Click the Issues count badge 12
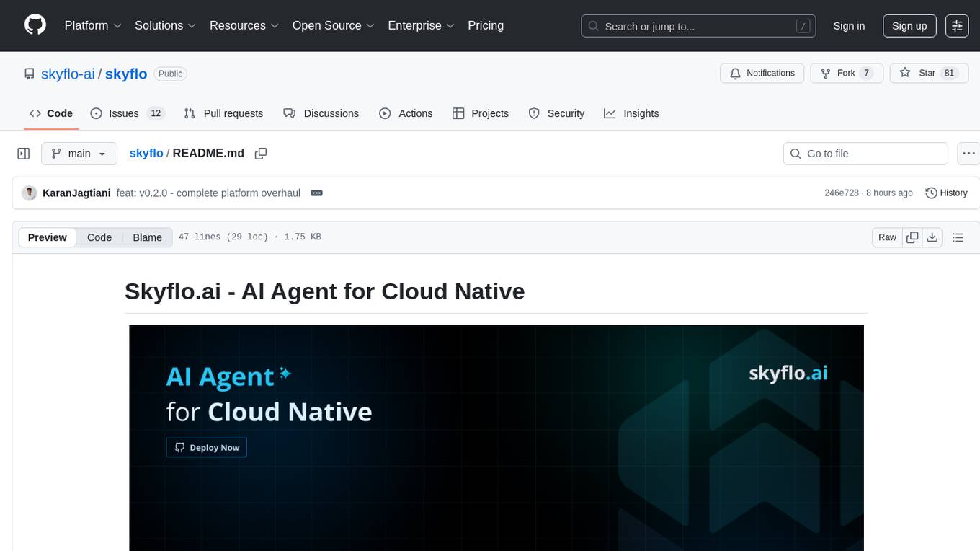This screenshot has height=551, width=980. click(x=156, y=113)
